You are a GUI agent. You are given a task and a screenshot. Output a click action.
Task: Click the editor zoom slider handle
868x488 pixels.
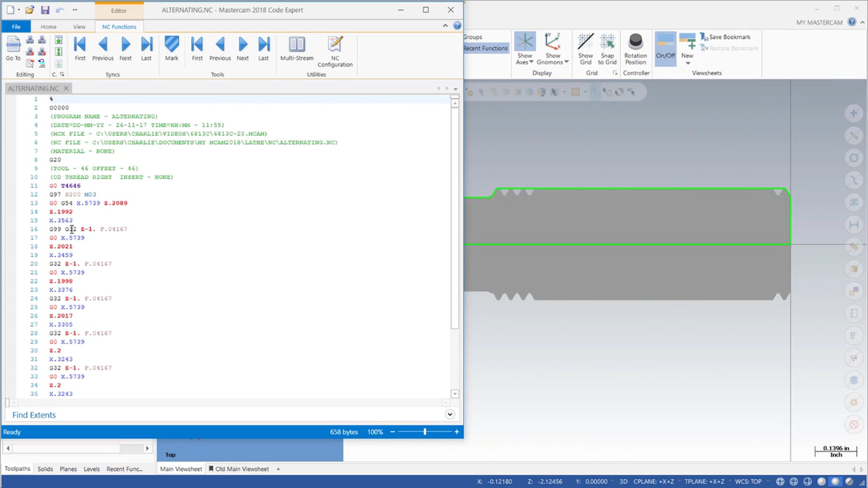(425, 432)
